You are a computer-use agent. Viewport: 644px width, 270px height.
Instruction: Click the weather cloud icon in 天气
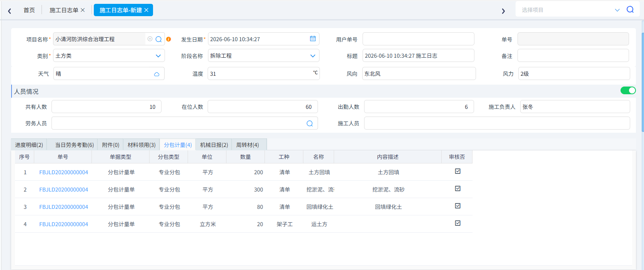point(156,74)
